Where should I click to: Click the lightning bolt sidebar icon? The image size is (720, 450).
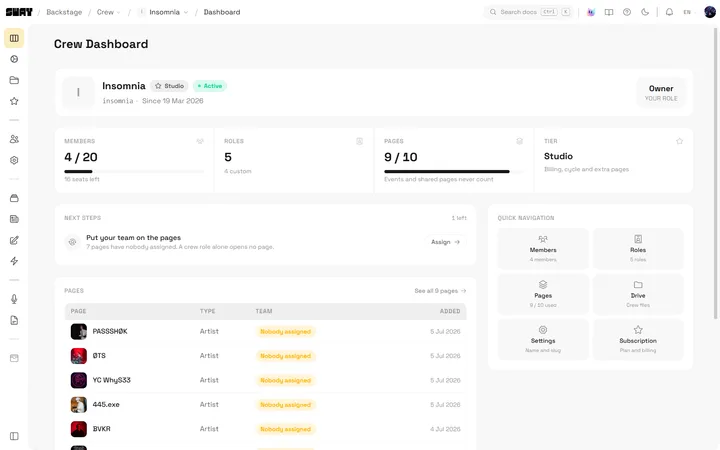(14, 261)
